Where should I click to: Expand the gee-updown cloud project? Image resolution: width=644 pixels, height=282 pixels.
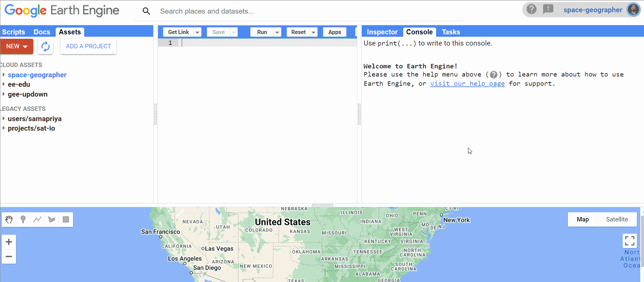point(3,94)
